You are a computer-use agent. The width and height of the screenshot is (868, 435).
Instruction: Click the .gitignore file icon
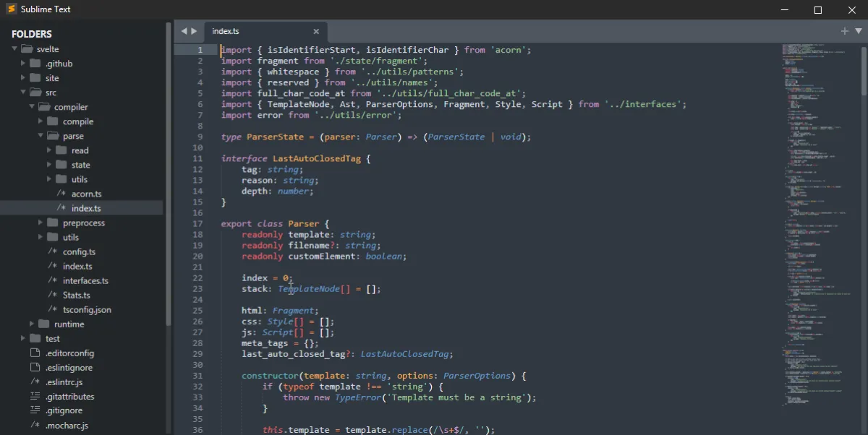tap(35, 410)
